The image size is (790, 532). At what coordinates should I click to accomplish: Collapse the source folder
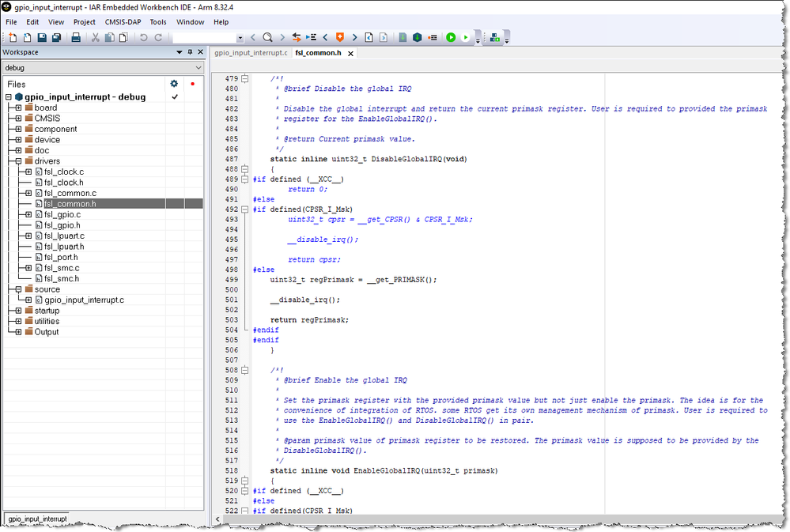18,289
